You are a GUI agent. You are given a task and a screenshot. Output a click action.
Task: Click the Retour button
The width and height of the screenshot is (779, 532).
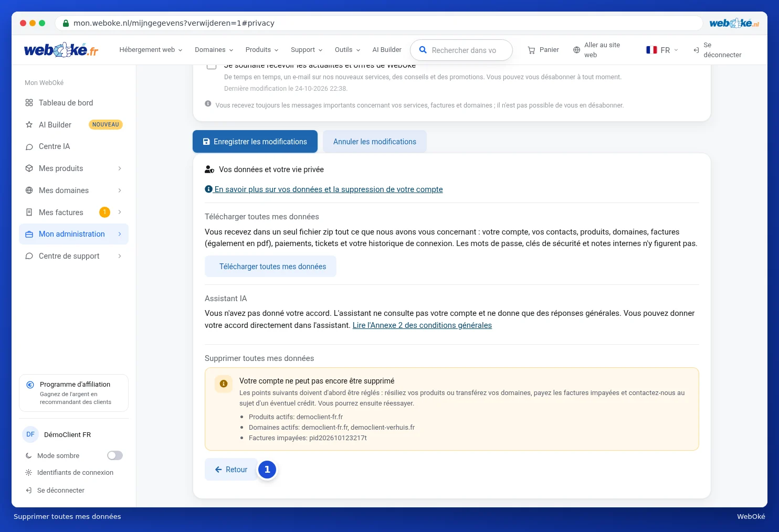click(231, 470)
